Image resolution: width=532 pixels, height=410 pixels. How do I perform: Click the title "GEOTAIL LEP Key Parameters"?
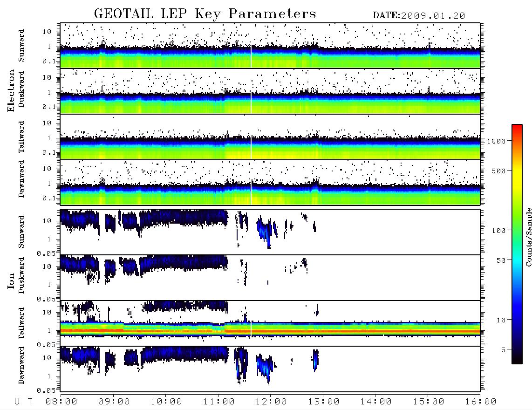(205, 14)
